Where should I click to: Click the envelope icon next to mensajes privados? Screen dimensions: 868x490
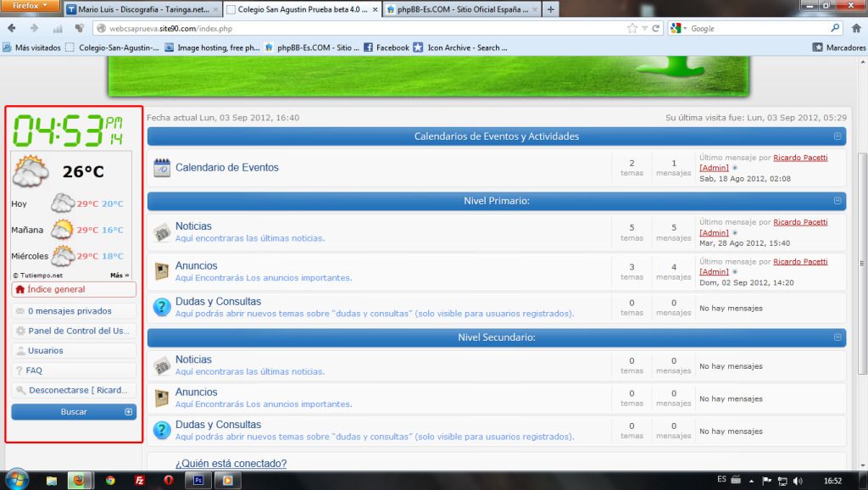[x=20, y=311]
